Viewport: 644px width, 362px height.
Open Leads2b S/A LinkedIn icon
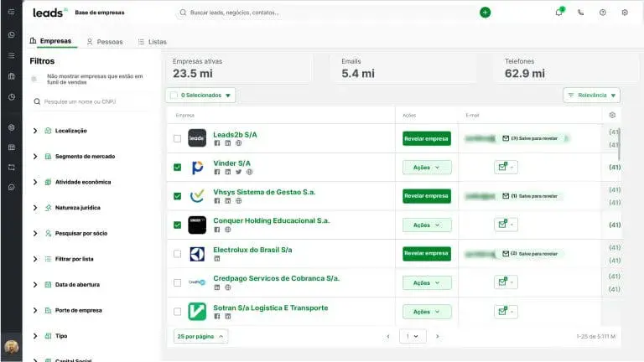227,143
